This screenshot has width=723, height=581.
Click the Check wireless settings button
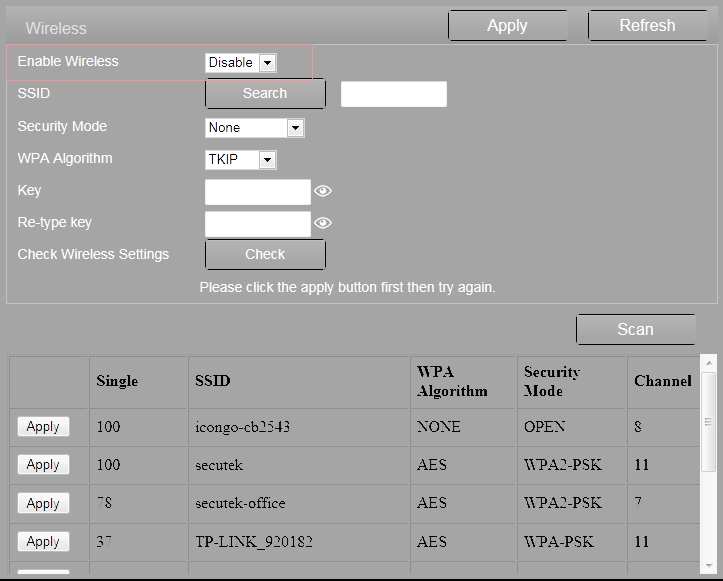pyautogui.click(x=265, y=255)
